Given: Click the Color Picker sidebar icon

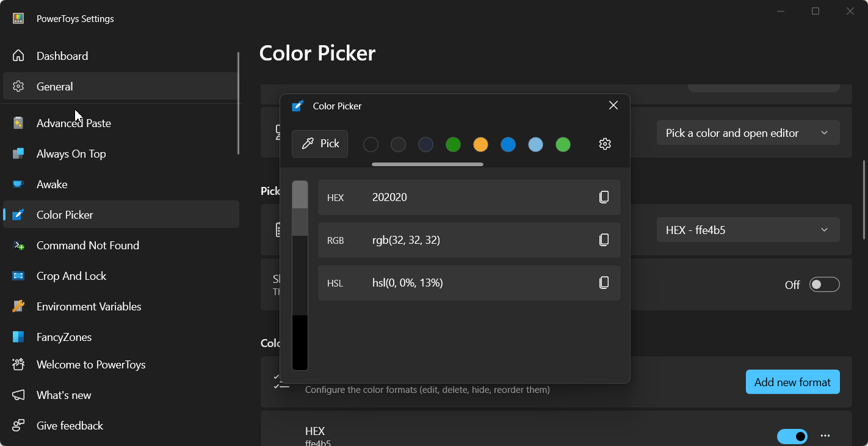Looking at the screenshot, I should [x=18, y=214].
